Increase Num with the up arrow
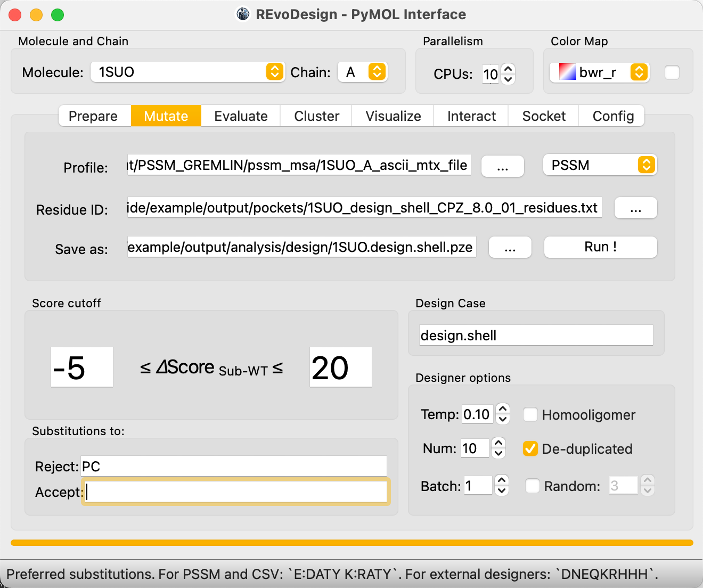703x588 pixels. (498, 443)
